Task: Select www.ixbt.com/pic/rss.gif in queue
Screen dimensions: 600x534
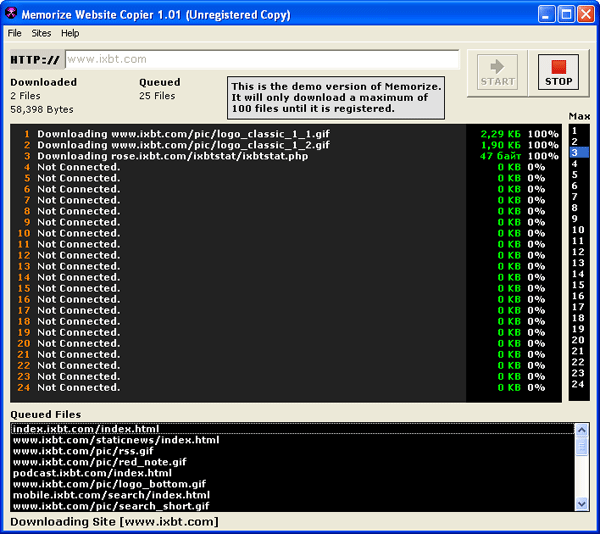Action: click(x=292, y=451)
